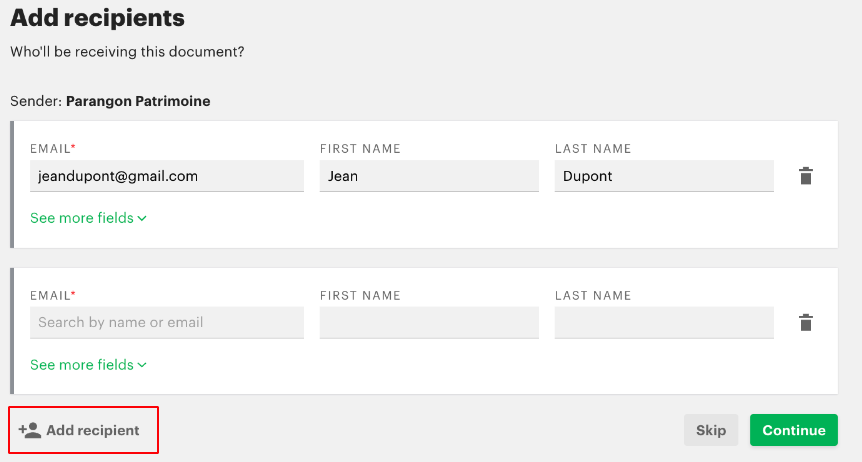Click the First Name field containing Jean
Viewport: 862px width, 462px height.
click(429, 176)
